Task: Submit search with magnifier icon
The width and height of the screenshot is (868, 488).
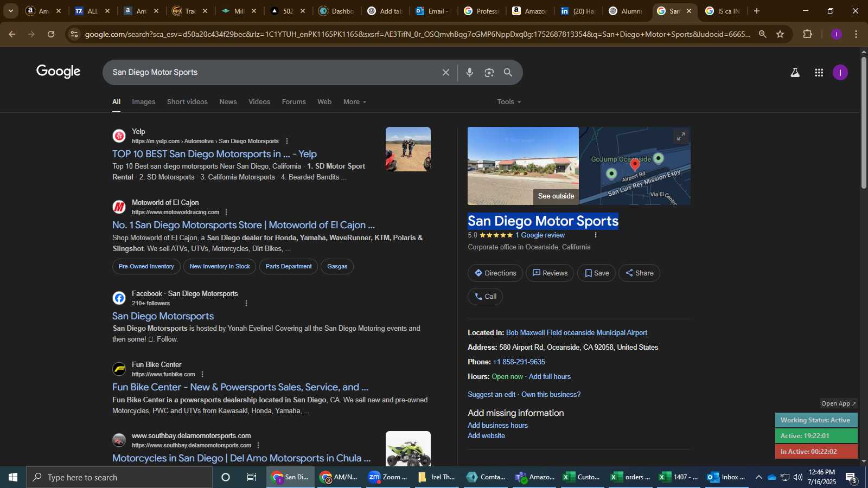Action: point(508,72)
